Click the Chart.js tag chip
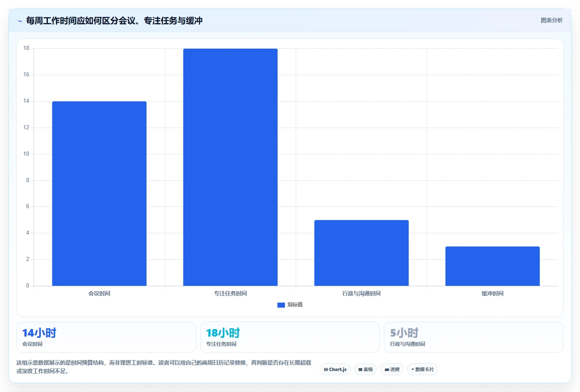The height and width of the screenshot is (392, 580). point(335,369)
